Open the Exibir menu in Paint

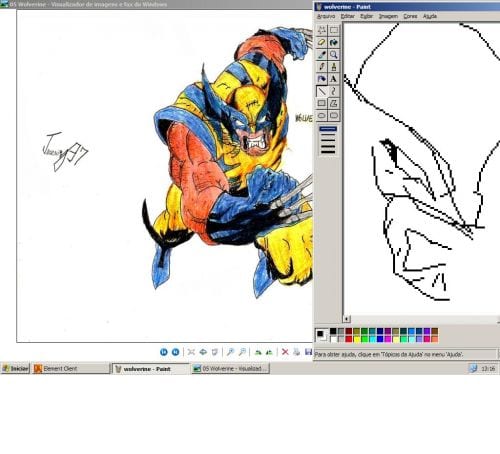[366, 16]
